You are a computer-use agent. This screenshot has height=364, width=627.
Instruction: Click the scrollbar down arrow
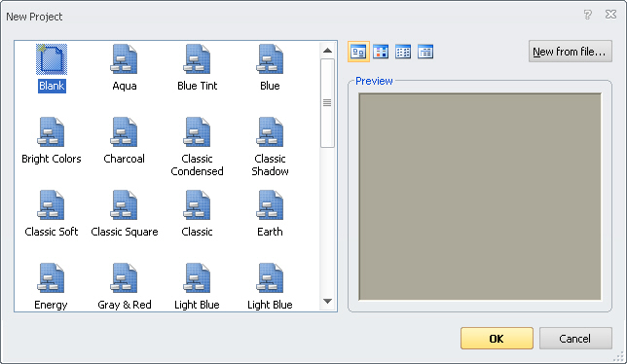(x=327, y=302)
